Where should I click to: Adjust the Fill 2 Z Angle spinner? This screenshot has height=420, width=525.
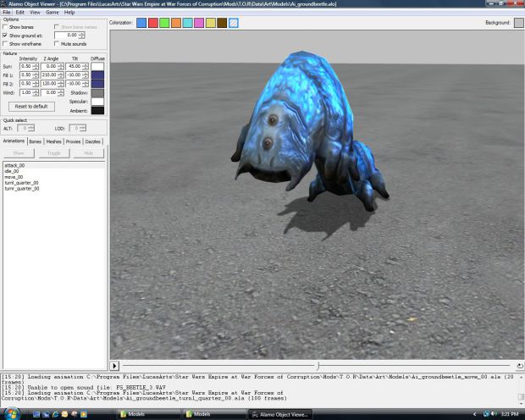(x=52, y=84)
